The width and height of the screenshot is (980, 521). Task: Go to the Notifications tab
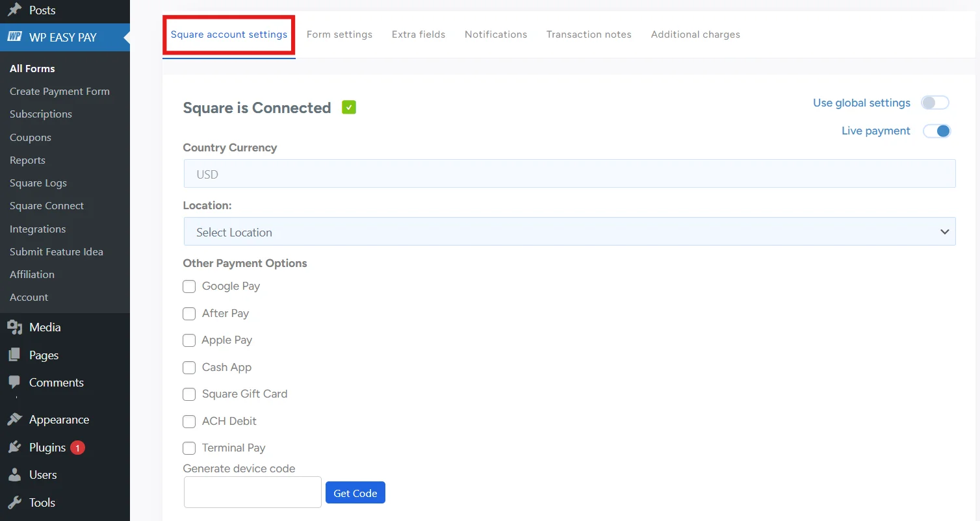pos(496,34)
